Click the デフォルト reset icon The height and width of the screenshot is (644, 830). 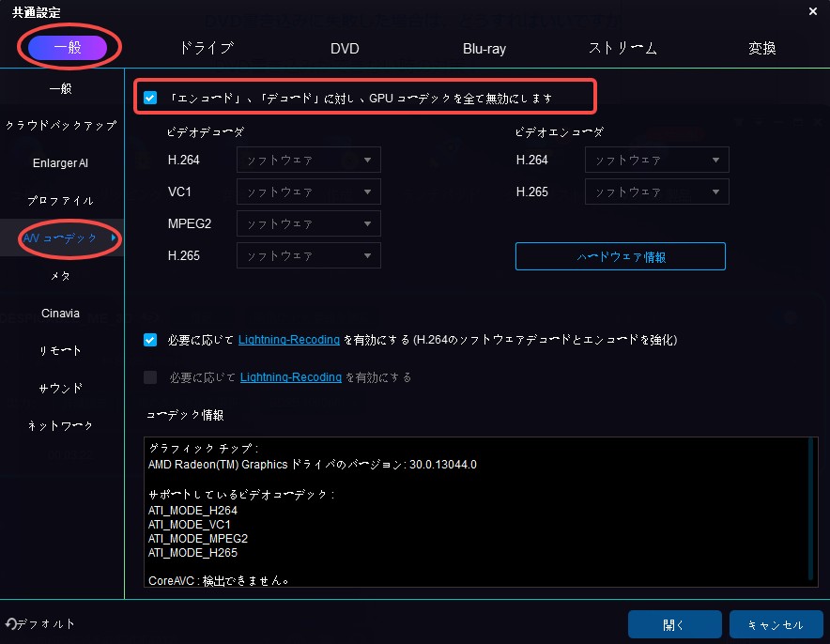pos(11,624)
